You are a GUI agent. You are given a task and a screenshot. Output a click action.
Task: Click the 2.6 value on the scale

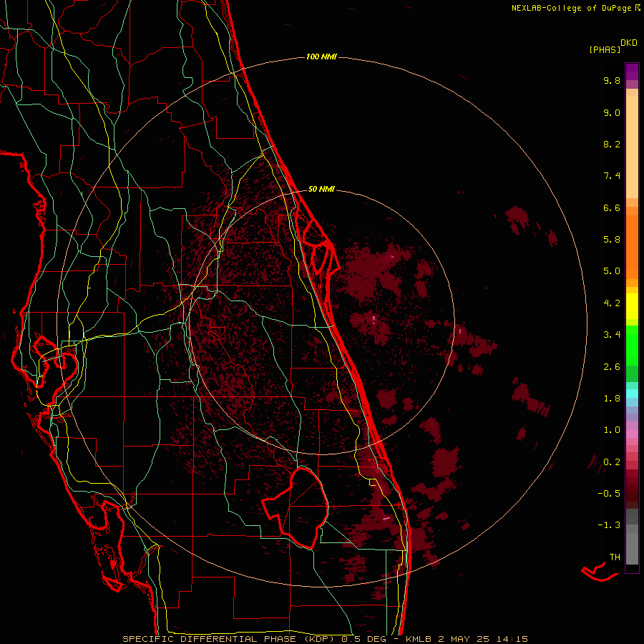tap(612, 367)
